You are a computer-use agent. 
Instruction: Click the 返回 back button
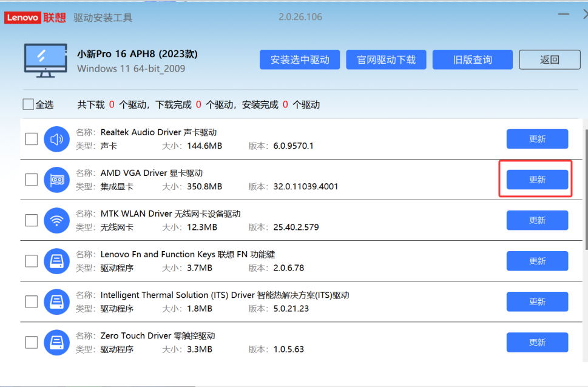click(550, 59)
